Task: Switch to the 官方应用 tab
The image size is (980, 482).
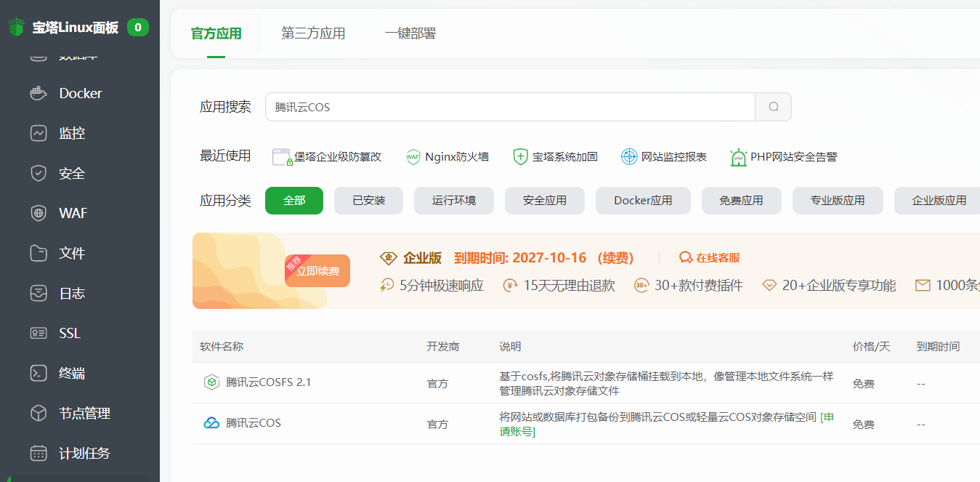Action: click(x=216, y=33)
